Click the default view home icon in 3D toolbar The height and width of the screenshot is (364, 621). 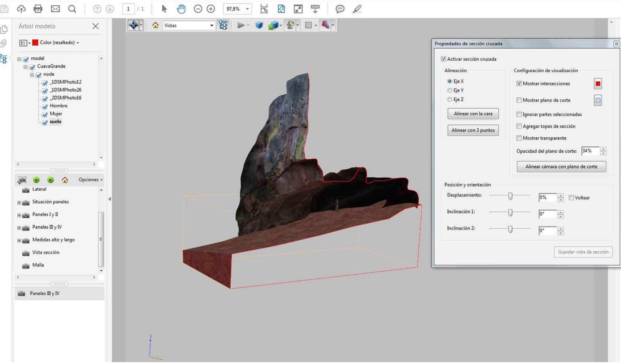pos(155,25)
